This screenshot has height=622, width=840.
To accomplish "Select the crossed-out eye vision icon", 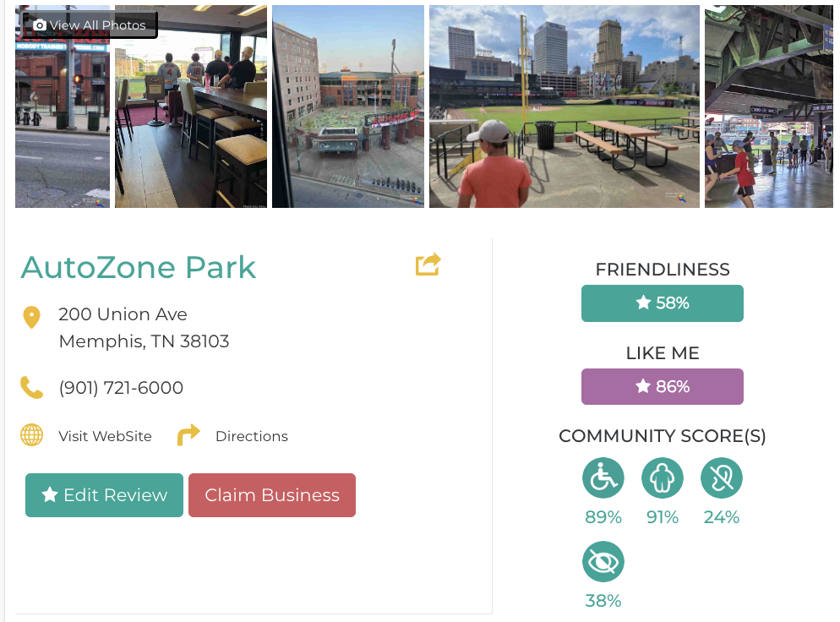I will coord(603,561).
